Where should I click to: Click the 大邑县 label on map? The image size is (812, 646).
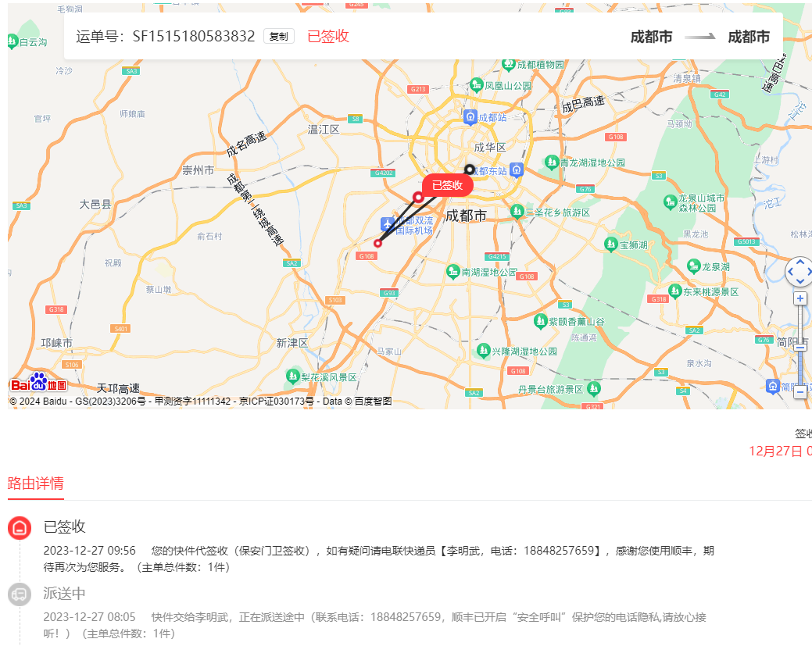point(95,205)
